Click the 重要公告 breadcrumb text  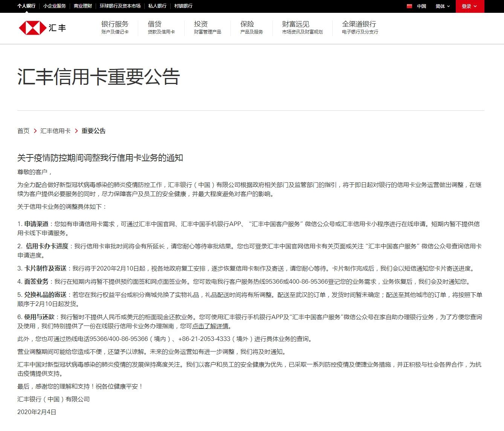point(93,131)
